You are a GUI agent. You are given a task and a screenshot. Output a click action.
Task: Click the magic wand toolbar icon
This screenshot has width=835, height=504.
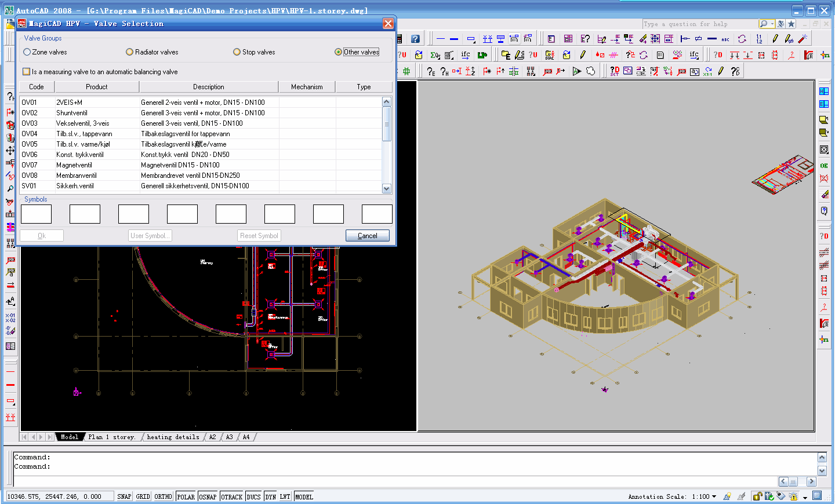coord(803,39)
